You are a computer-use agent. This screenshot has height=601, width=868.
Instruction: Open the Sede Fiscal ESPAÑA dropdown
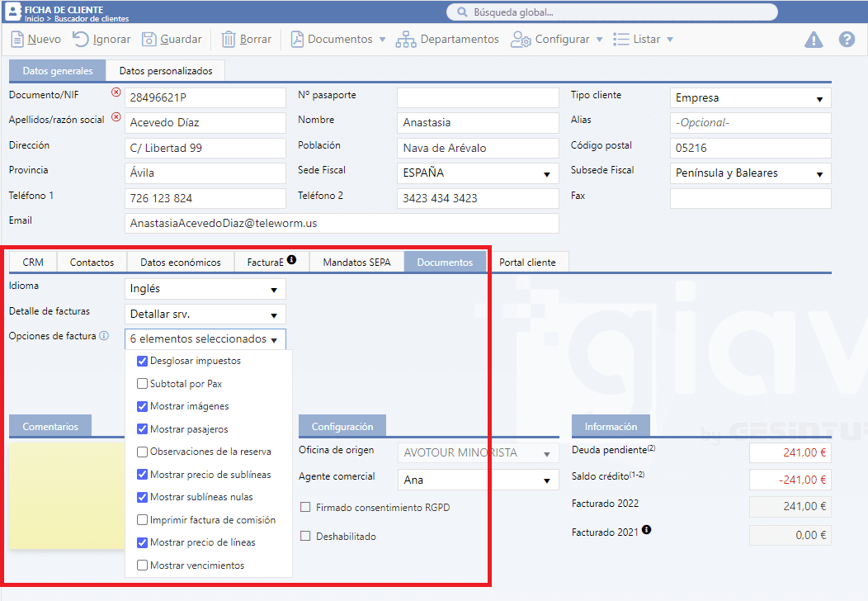coord(478,173)
